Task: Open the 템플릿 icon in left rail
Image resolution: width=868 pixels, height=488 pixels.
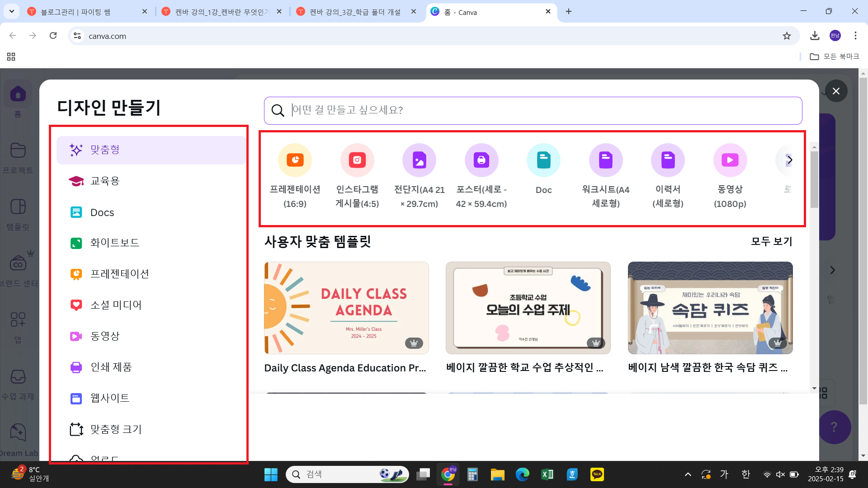Action: (18, 206)
